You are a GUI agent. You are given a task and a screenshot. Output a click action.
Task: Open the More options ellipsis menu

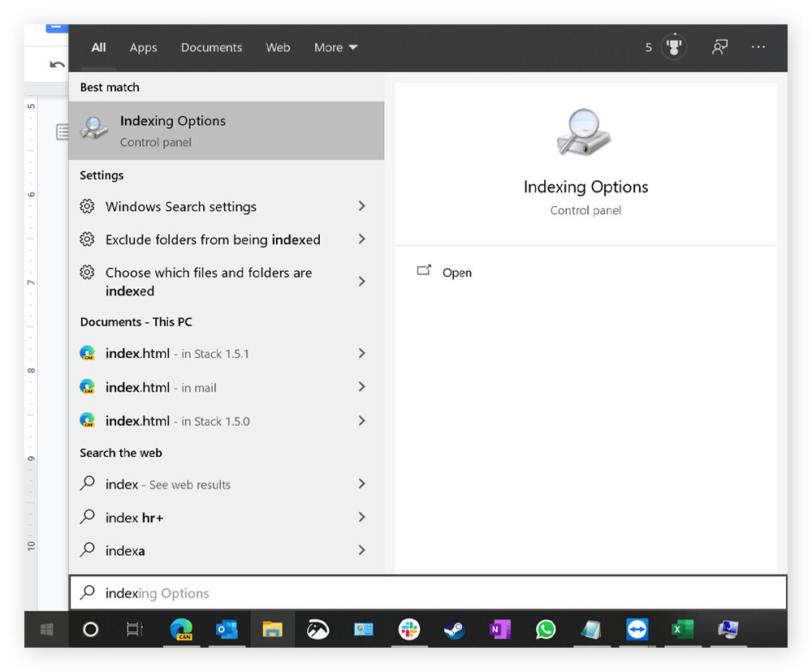coord(758,47)
